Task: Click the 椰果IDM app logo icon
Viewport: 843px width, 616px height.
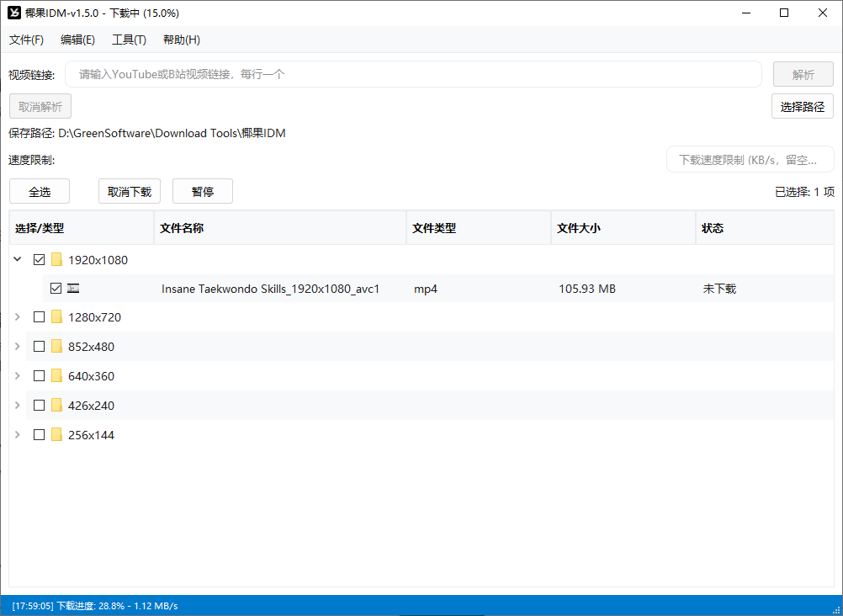Action: click(x=14, y=13)
